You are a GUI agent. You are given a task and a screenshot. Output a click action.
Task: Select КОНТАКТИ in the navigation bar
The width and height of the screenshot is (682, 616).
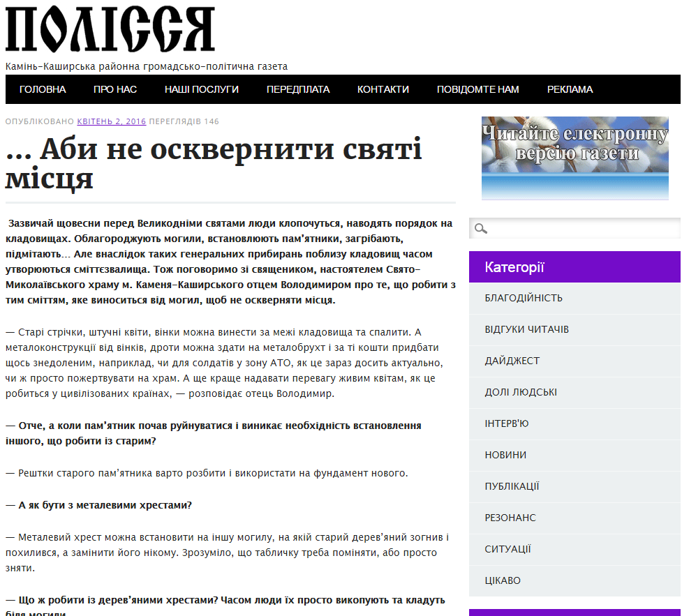point(383,89)
